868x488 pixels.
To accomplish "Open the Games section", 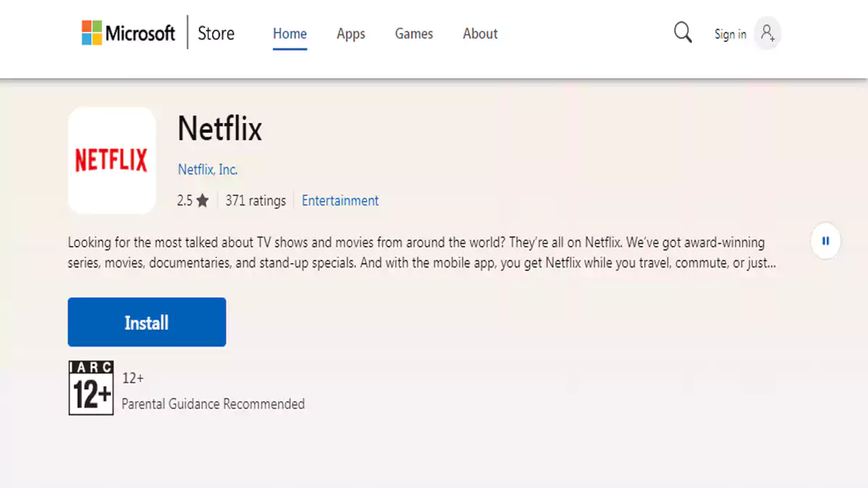I will 413,33.
